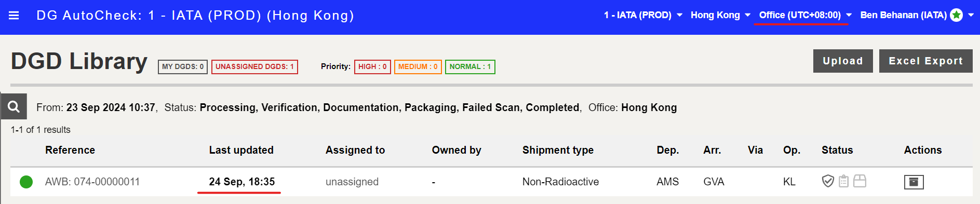Image resolution: width=980 pixels, height=204 pixels.
Task: Click the packaging box status icon
Action: click(860, 181)
